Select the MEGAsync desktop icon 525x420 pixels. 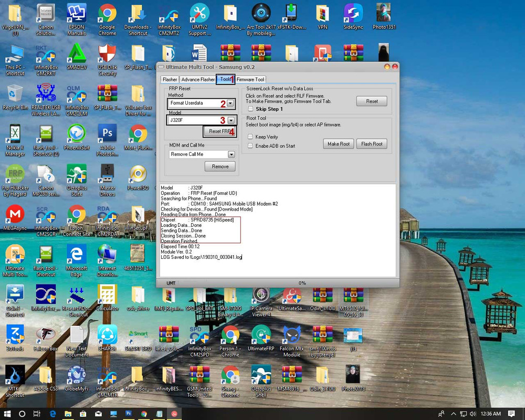[15, 218]
